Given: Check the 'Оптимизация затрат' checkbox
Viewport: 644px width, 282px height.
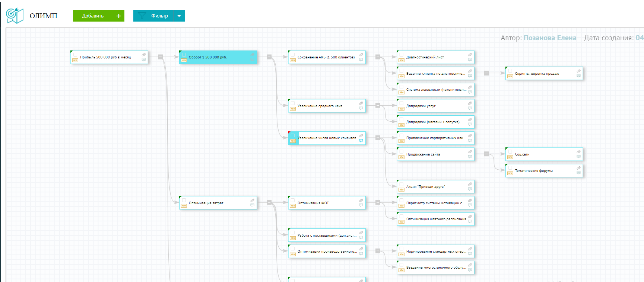Looking at the screenshot, I should (184, 201).
